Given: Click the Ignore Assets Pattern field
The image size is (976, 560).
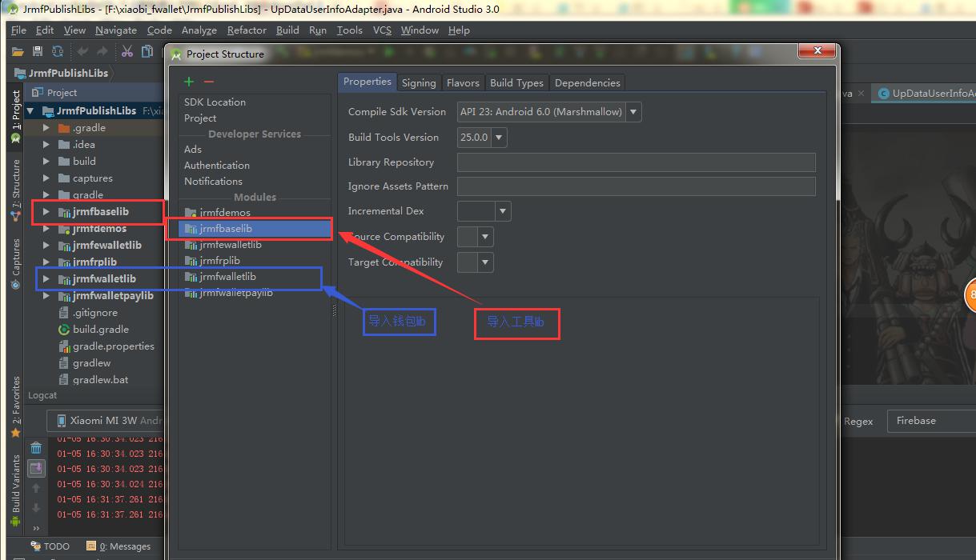Looking at the screenshot, I should [x=637, y=186].
